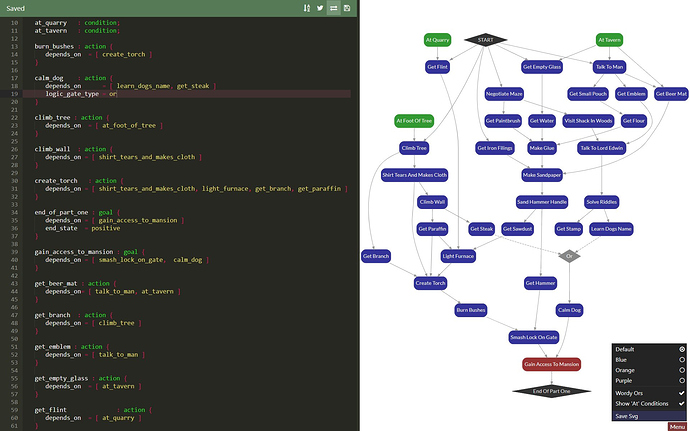Click 'positive' end_state value on line 36

pos(106,228)
